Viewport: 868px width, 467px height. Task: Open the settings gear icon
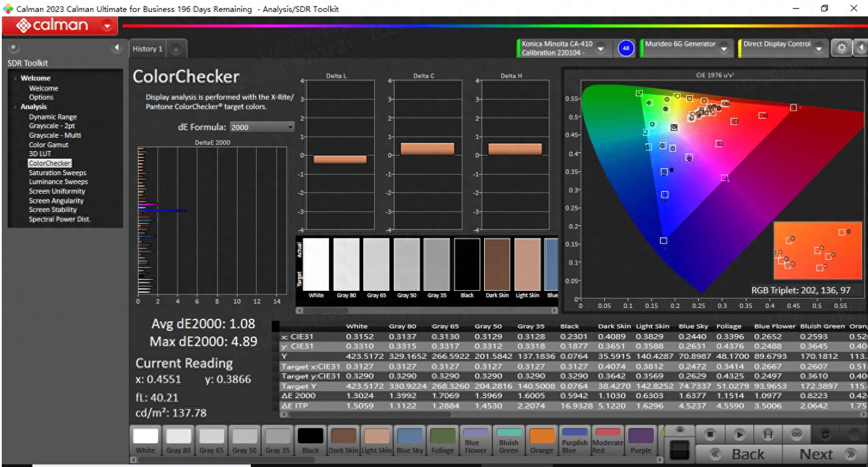pos(842,48)
